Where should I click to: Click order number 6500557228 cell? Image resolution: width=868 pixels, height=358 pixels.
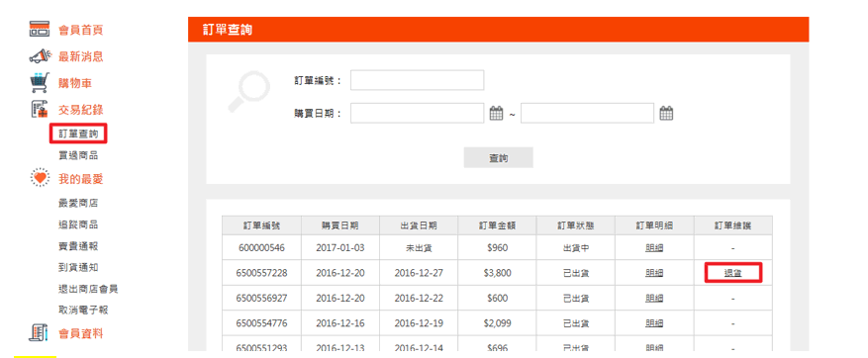262,273
